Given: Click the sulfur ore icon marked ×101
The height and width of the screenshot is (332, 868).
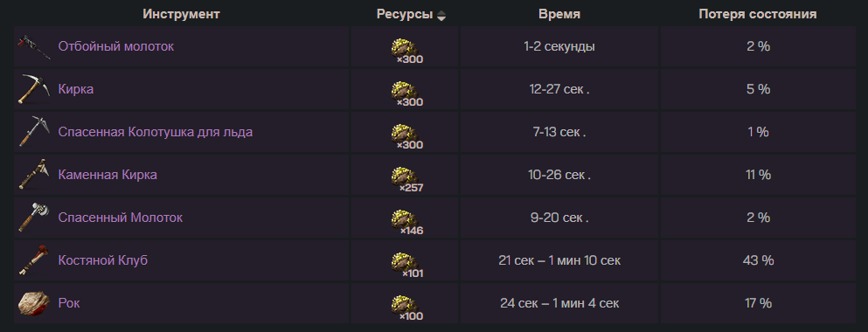Looking at the screenshot, I should tap(406, 263).
